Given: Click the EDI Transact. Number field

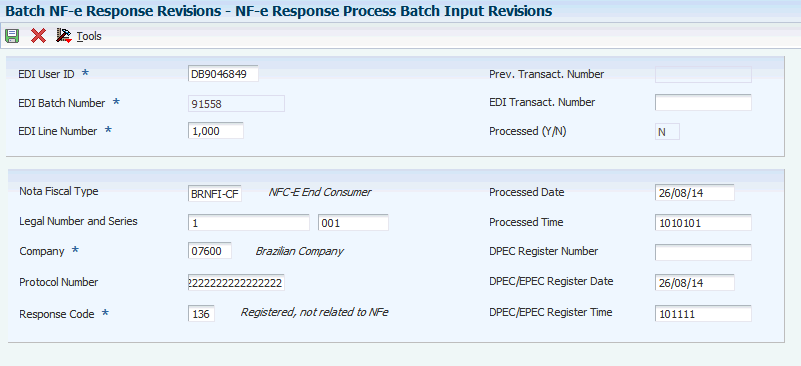Looking at the screenshot, I should (x=703, y=103).
